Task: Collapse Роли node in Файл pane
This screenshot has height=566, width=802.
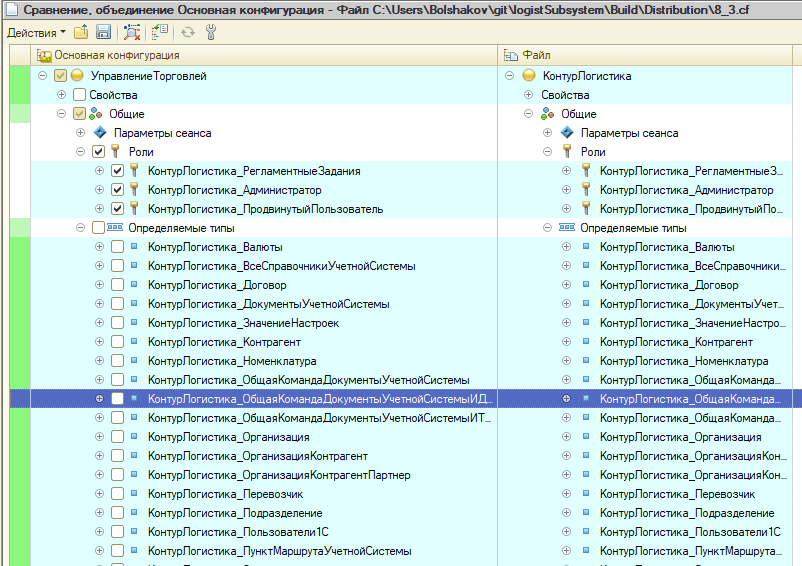Action: 547,151
